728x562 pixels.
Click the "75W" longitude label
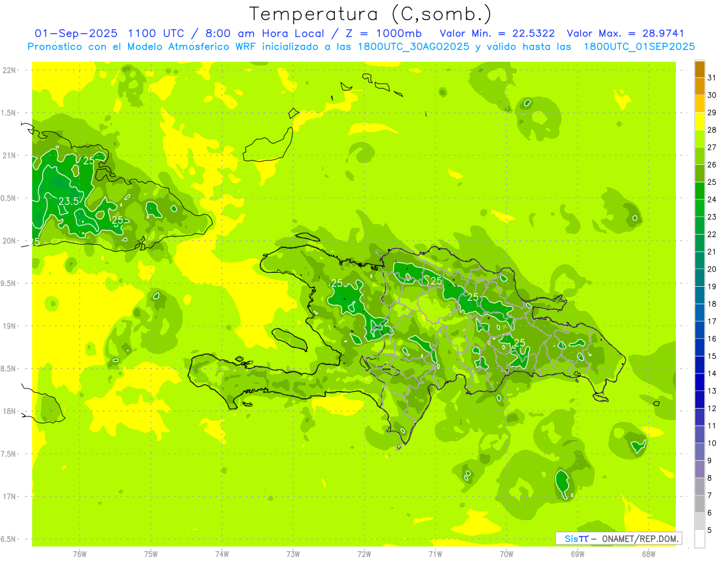tap(151, 554)
